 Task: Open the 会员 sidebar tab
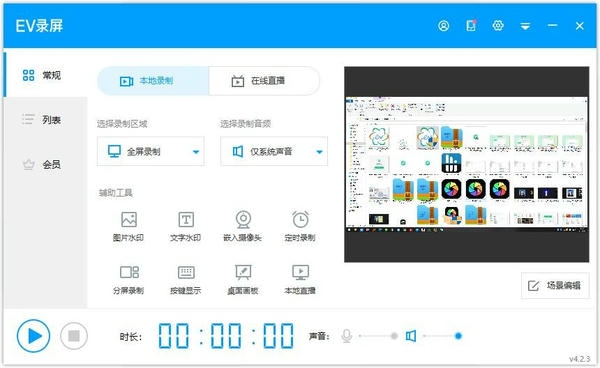[46, 164]
